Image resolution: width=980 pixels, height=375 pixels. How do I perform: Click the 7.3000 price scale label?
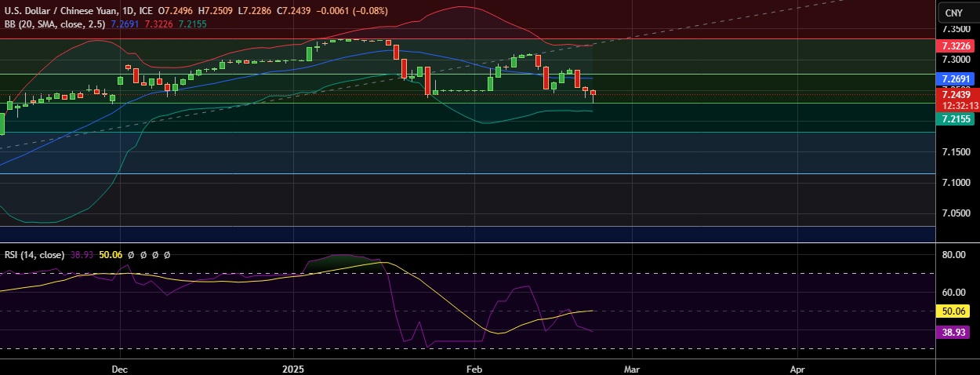point(956,60)
